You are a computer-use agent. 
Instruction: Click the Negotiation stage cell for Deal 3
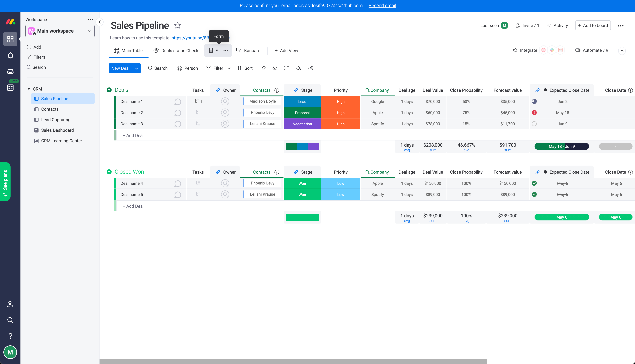(x=302, y=124)
